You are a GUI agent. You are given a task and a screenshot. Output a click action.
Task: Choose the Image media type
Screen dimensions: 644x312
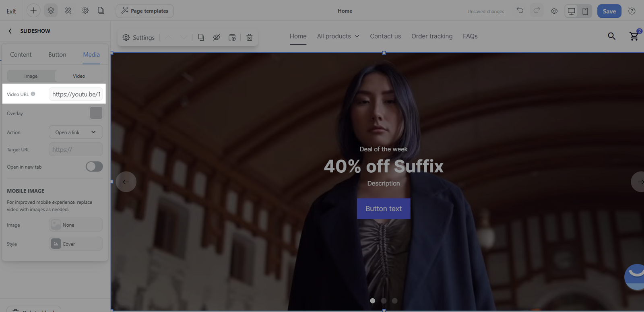tap(31, 76)
